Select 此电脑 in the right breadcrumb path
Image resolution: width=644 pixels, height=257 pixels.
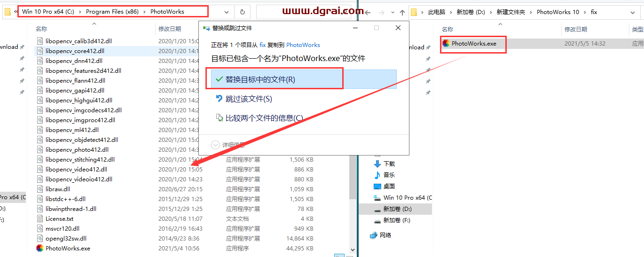[437, 12]
